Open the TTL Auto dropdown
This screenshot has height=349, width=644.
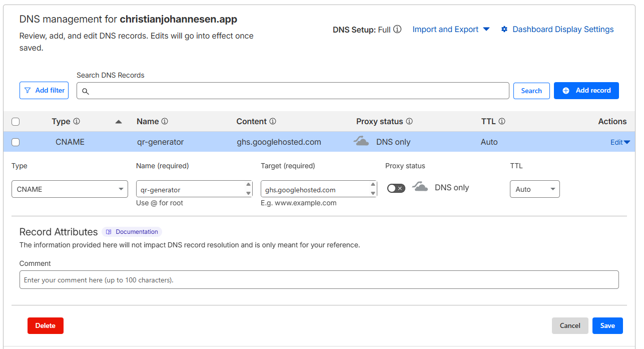(534, 189)
